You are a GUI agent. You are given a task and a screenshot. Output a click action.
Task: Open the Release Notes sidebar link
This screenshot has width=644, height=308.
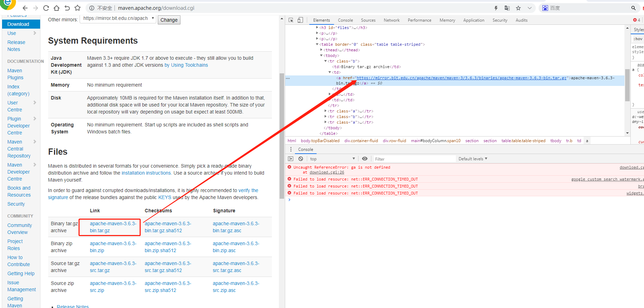[16, 46]
